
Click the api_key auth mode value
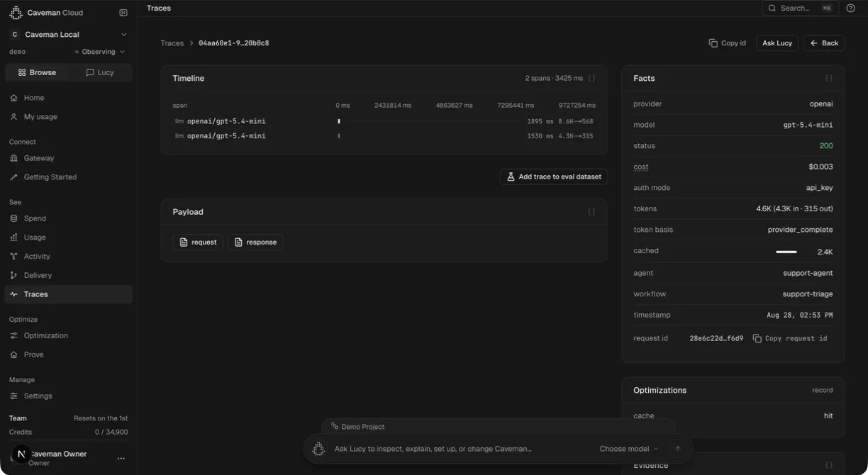tap(819, 188)
